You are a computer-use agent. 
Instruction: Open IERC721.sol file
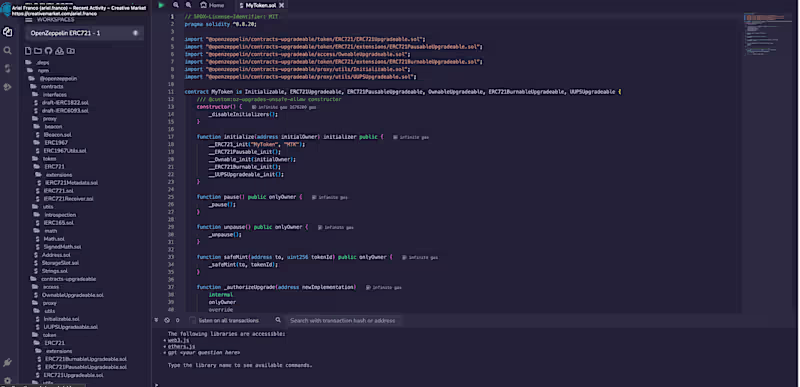pyautogui.click(x=58, y=191)
